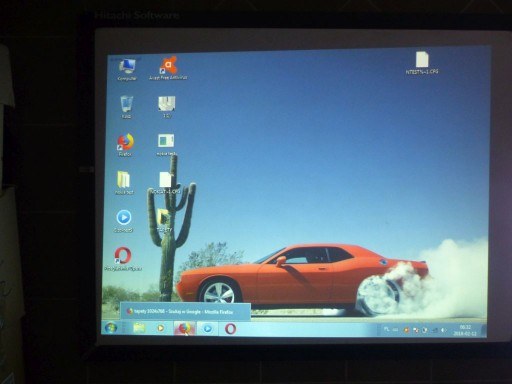Select the Avast Free Antivirus shortcut

pyautogui.click(x=168, y=68)
